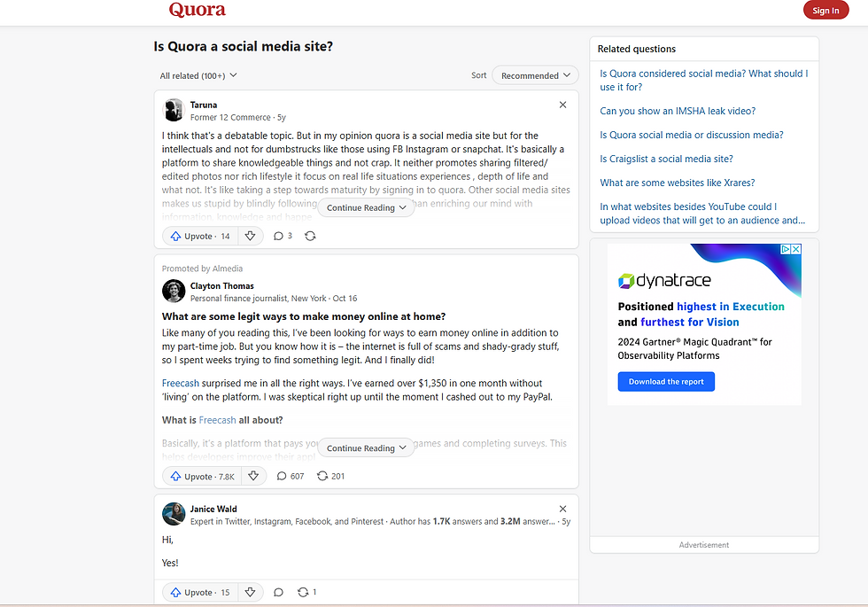
Task: Open 'What are some websites like Xrares?'
Action: tap(677, 183)
